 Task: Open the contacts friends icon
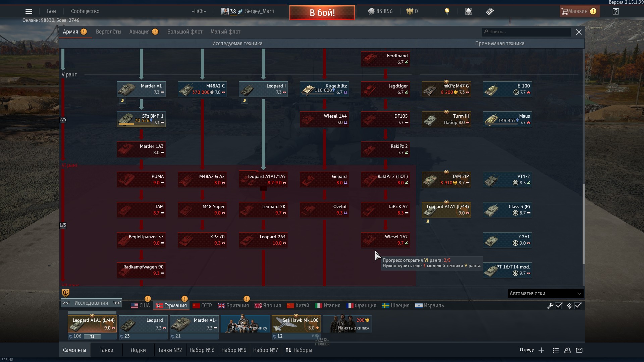568,350
